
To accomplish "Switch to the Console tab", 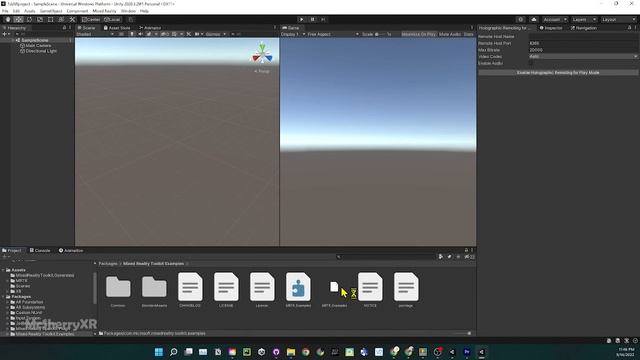I will tap(40, 251).
